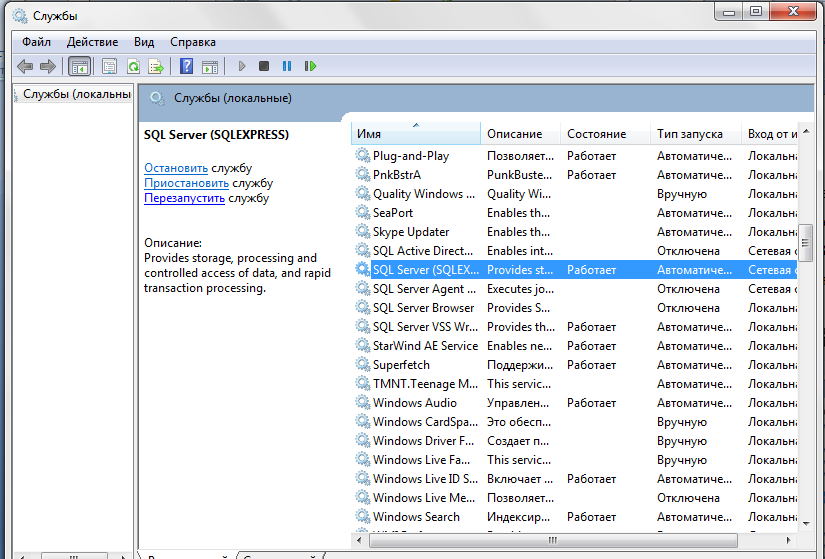Toggle the action pane toolbar icon

pyautogui.click(x=210, y=66)
